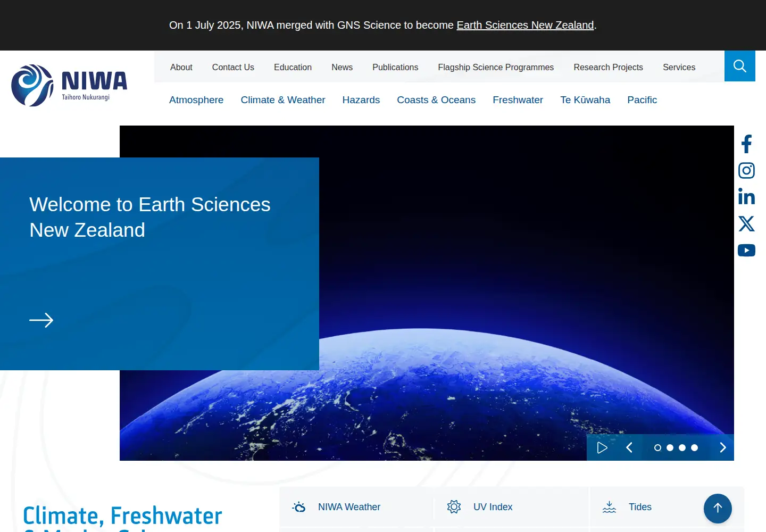Select the first carousel slide dot
Viewport: 766px width, 532px height.
(x=657, y=448)
